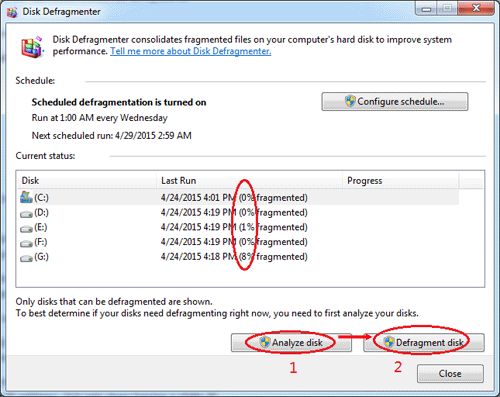The width and height of the screenshot is (500, 397).
Task: Click the G: entry showing 8% fragmented
Action: 234,256
